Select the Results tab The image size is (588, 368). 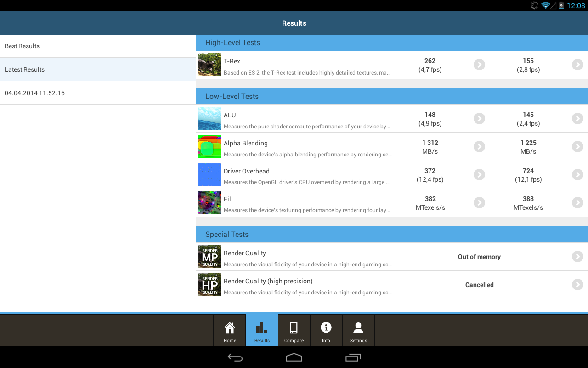262,330
